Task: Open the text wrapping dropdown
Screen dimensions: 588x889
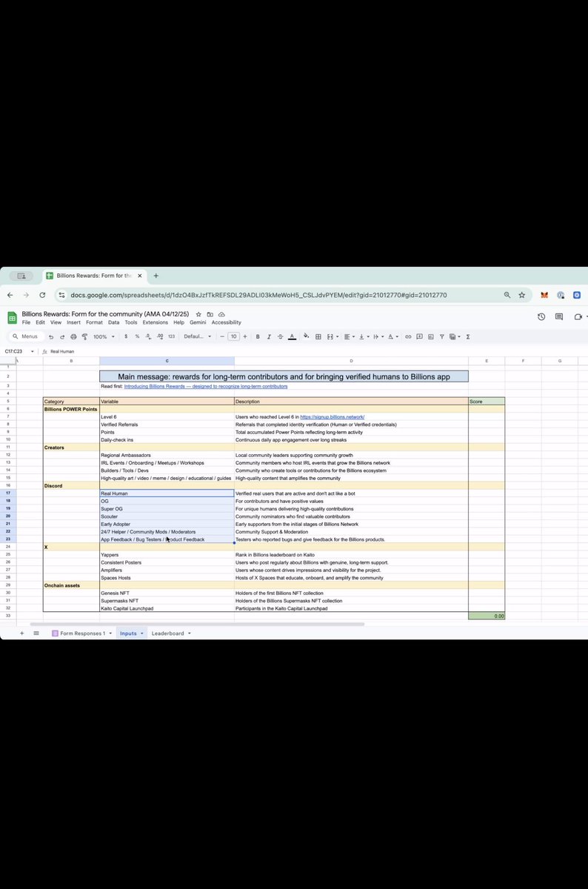Action: tap(378, 336)
